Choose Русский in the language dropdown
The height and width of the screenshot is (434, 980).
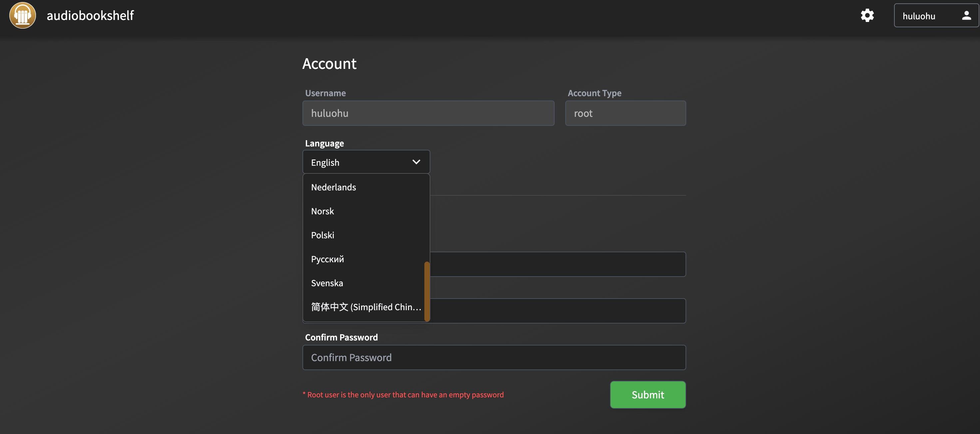pos(327,259)
